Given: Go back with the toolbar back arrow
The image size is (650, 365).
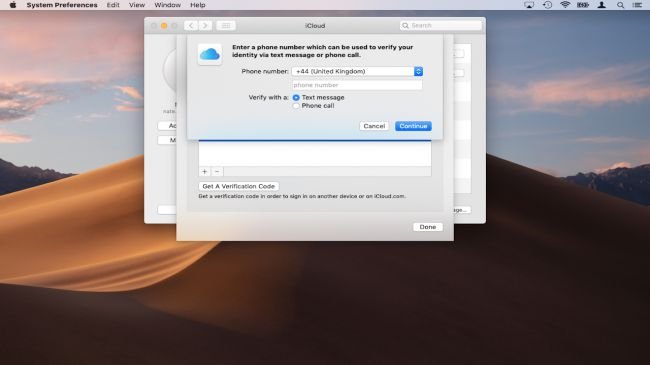Looking at the screenshot, I should point(191,25).
